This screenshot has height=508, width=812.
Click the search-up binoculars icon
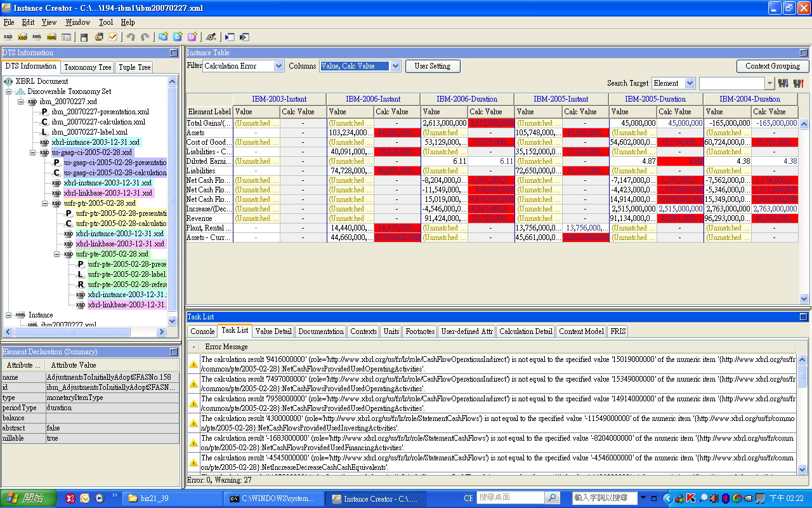799,83
